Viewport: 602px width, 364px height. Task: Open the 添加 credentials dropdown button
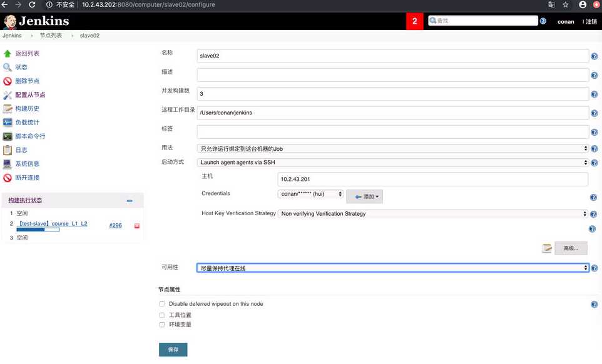(x=364, y=197)
